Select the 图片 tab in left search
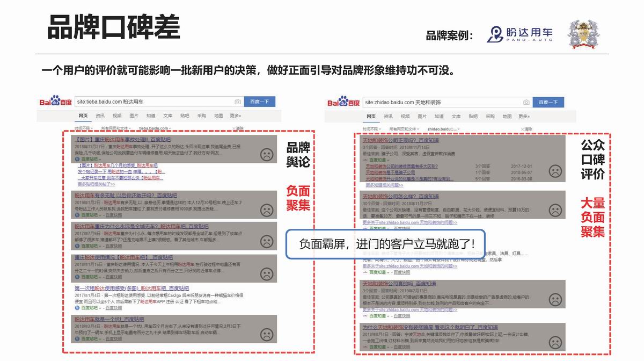 pyautogui.click(x=134, y=115)
